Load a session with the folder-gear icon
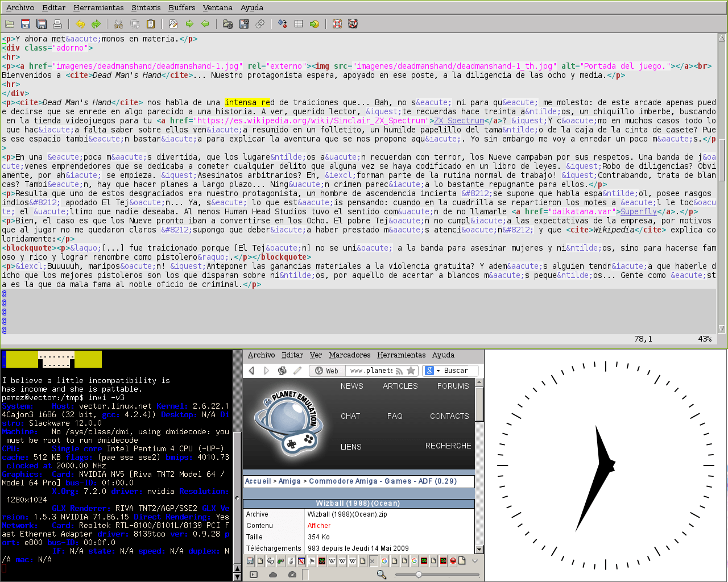Viewport: 728px width, 582px height. point(228,24)
